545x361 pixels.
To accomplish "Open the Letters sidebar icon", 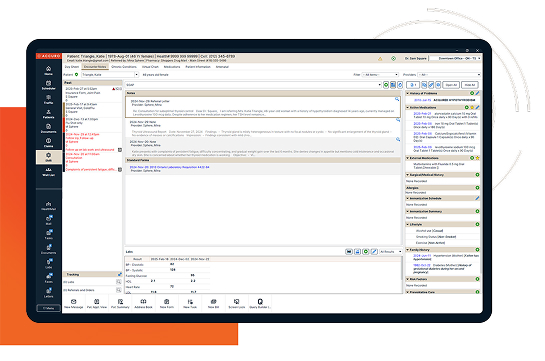I will (x=49, y=293).
